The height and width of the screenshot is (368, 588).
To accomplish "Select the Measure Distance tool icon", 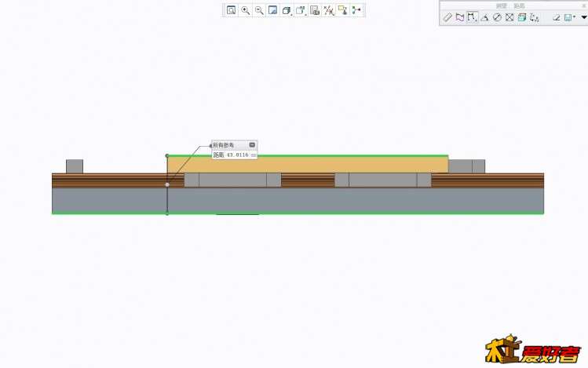I will click(472, 17).
